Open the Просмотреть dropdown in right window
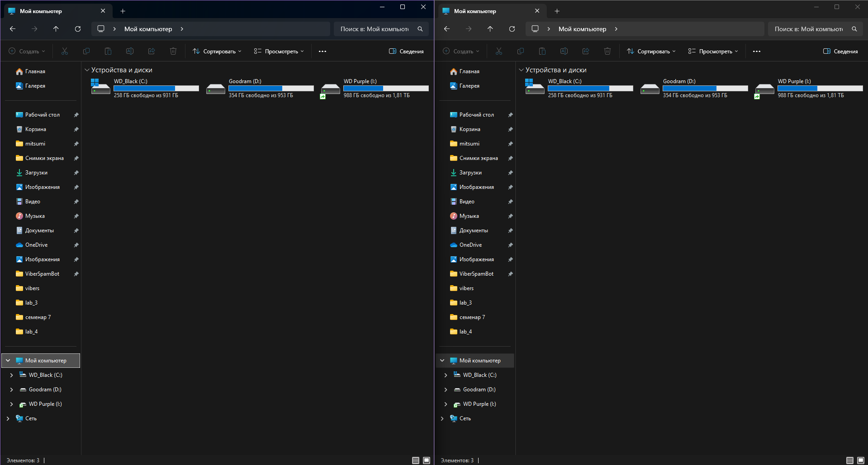868x465 pixels. 713,52
